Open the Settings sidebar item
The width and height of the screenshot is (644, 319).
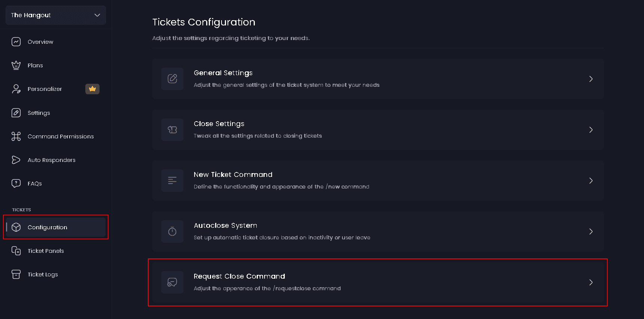[39, 113]
